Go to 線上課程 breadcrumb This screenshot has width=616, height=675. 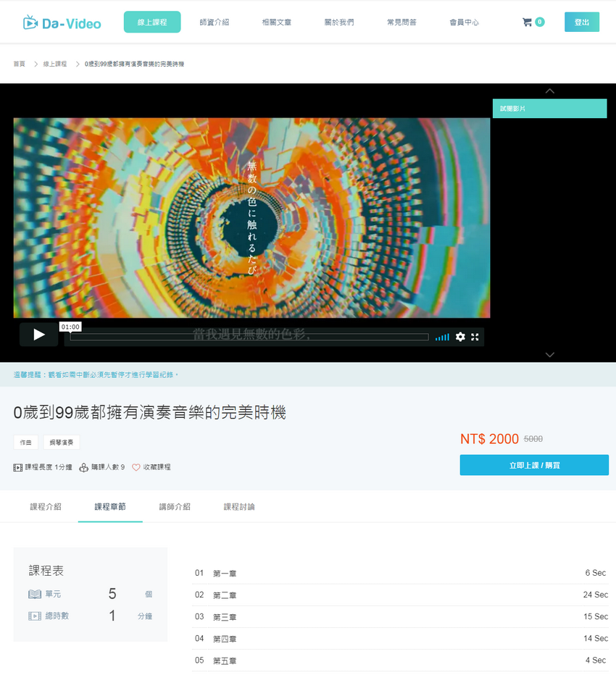54,64
